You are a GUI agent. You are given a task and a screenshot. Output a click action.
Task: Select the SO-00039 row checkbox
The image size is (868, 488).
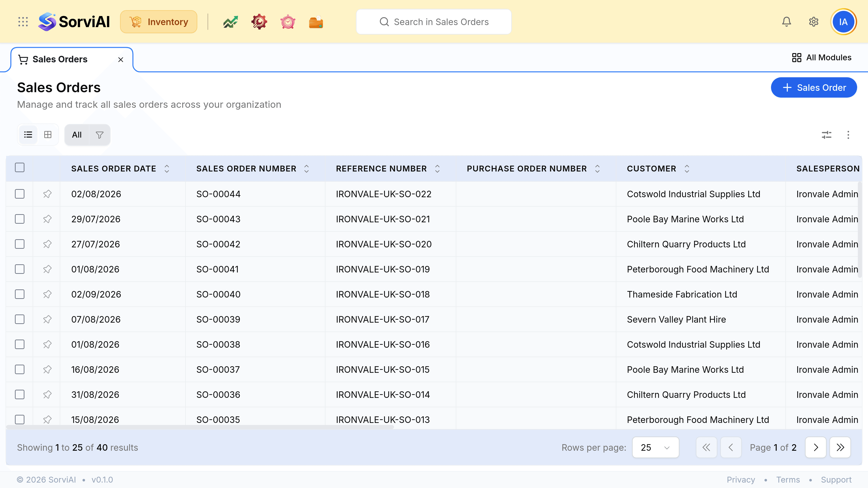click(x=20, y=319)
